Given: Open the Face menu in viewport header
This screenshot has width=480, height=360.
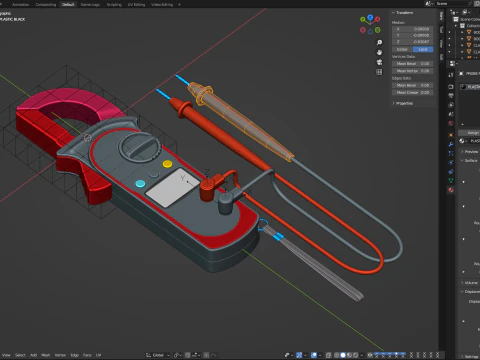Looking at the screenshot, I should (87, 355).
